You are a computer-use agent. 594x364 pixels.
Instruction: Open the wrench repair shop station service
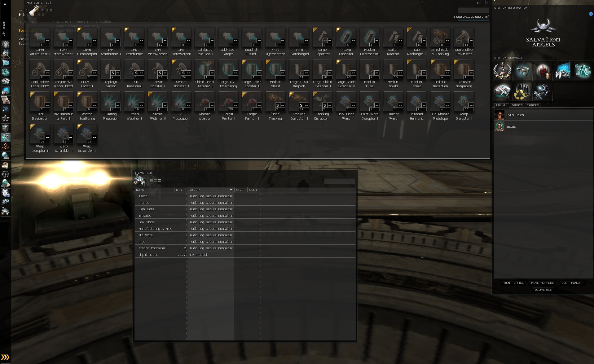(x=543, y=91)
